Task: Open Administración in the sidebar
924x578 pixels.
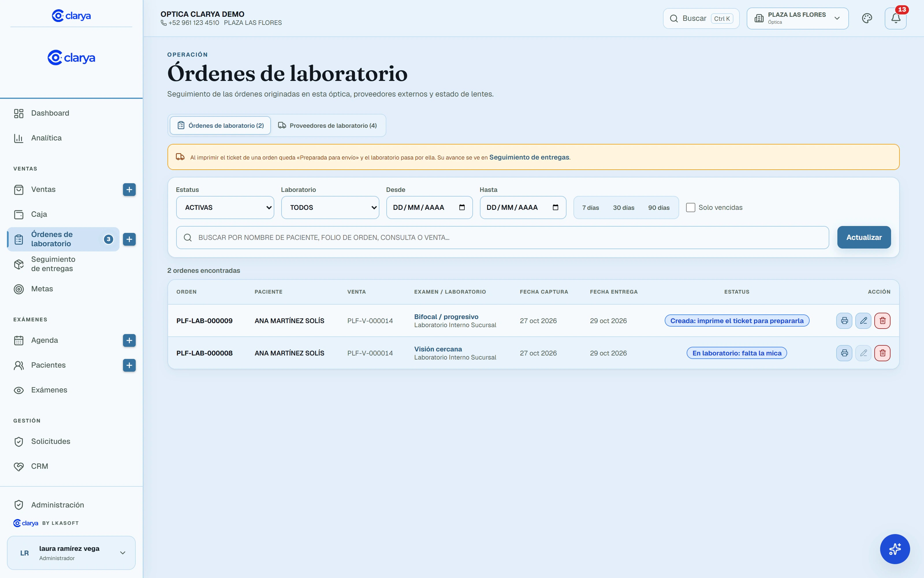Action: click(x=71, y=505)
